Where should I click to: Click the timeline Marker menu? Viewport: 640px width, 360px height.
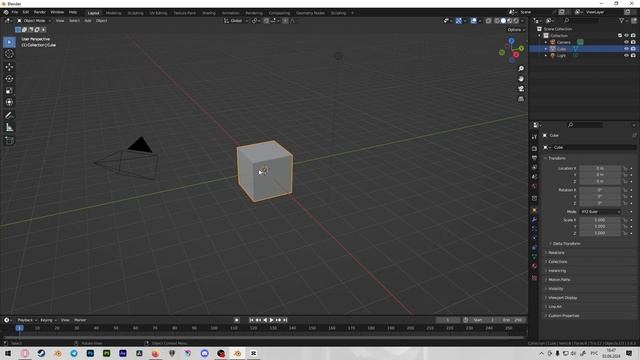pyautogui.click(x=80, y=320)
